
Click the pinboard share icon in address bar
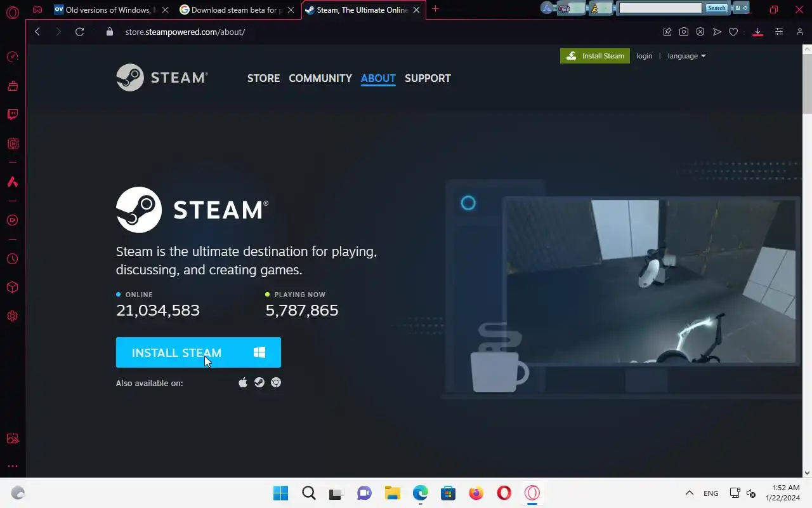tap(667, 32)
